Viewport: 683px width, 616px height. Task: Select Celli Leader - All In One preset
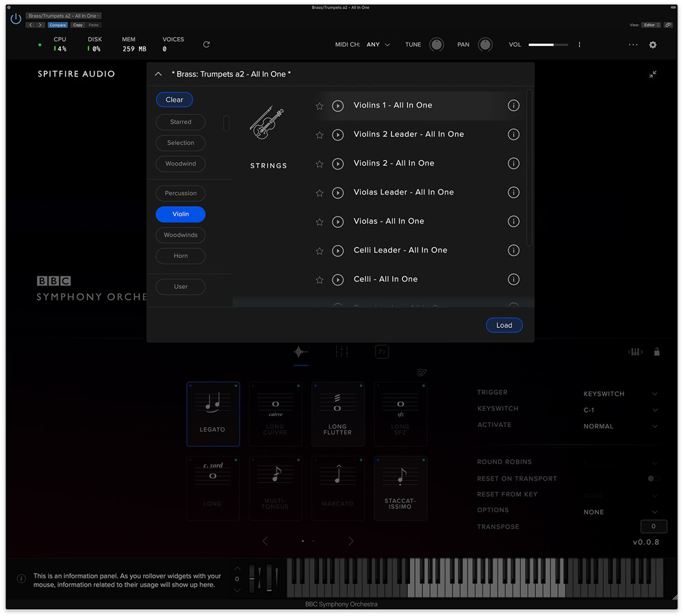pyautogui.click(x=400, y=251)
